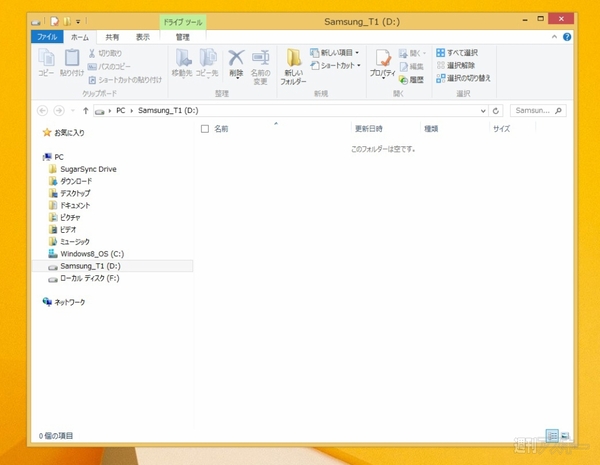600x465 pixels.
Task: Click Copy path (パスのコピー)
Action: [x=109, y=67]
